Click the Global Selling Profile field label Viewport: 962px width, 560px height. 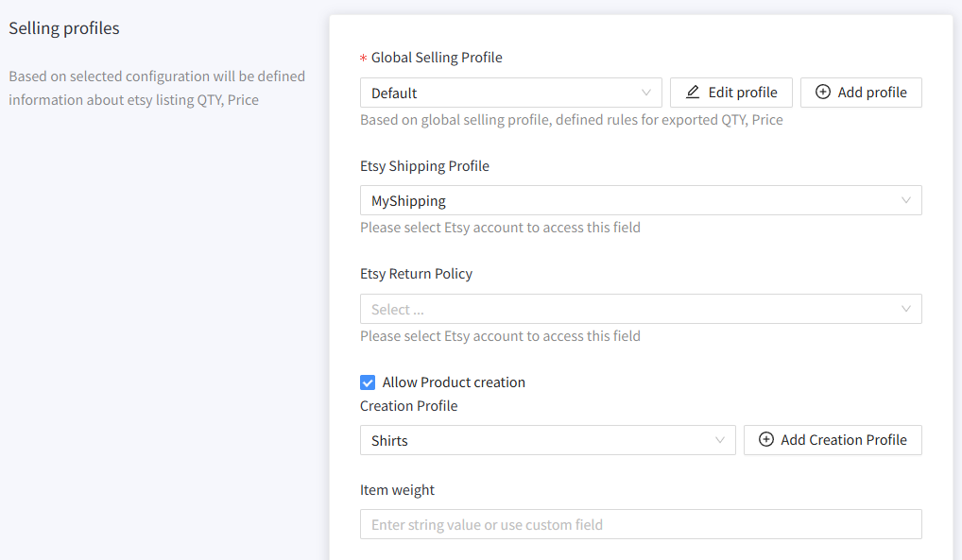point(437,58)
